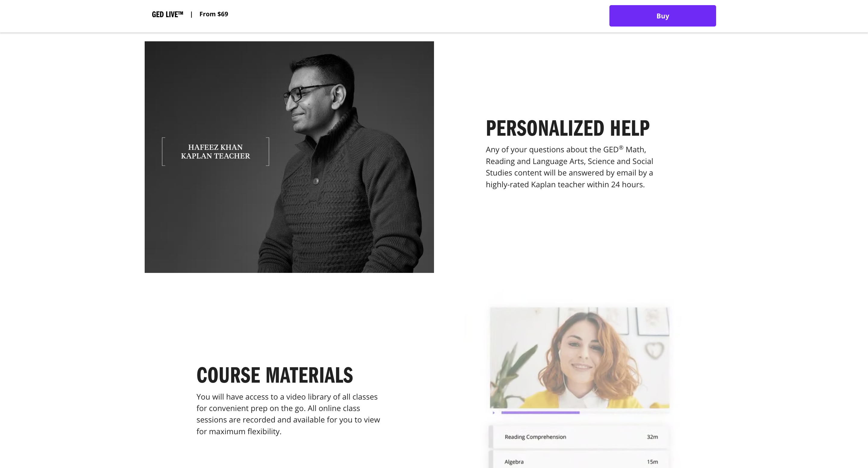Click the Personalized Help description paragraph
The width and height of the screenshot is (868, 468).
(569, 167)
